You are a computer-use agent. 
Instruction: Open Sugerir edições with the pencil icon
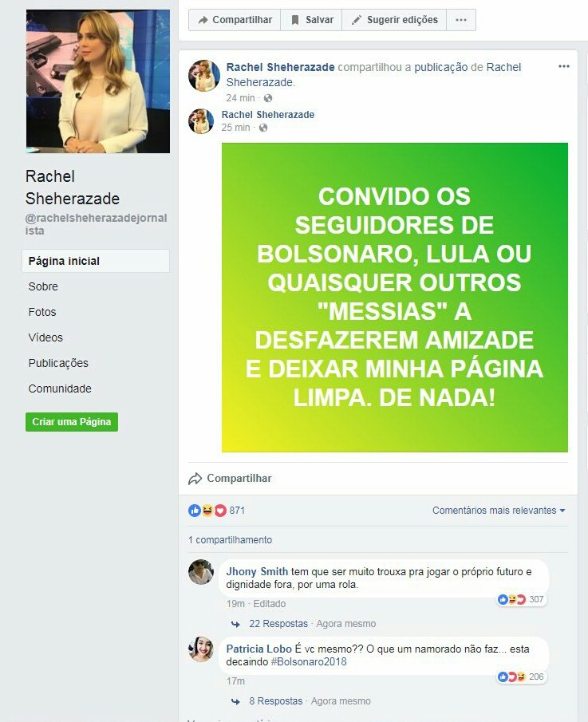394,20
